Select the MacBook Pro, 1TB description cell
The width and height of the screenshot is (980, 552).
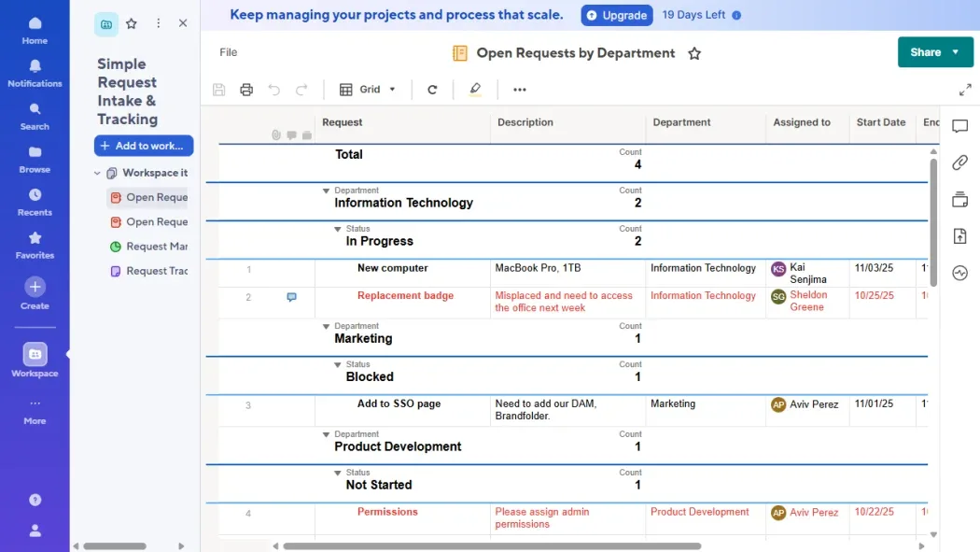[x=568, y=273]
